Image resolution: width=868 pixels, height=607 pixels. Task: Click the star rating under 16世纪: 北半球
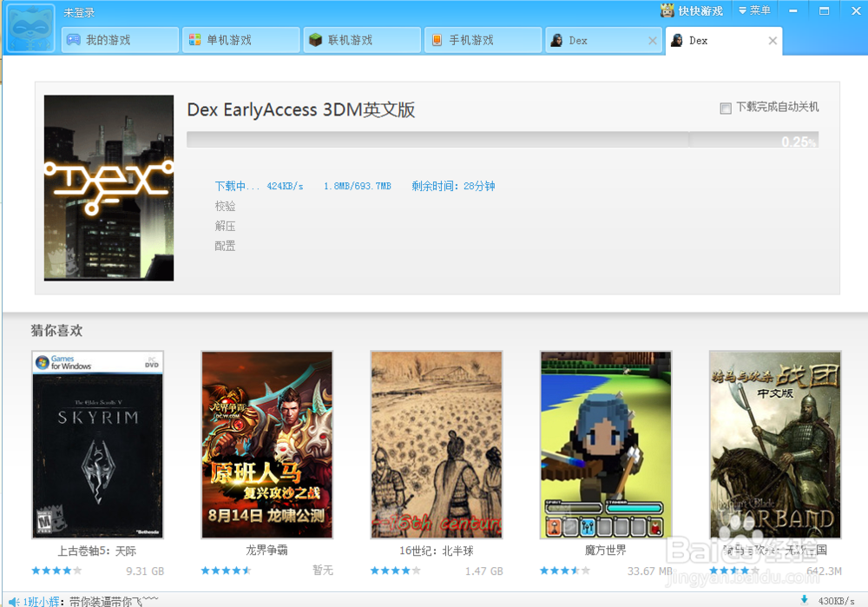point(395,571)
